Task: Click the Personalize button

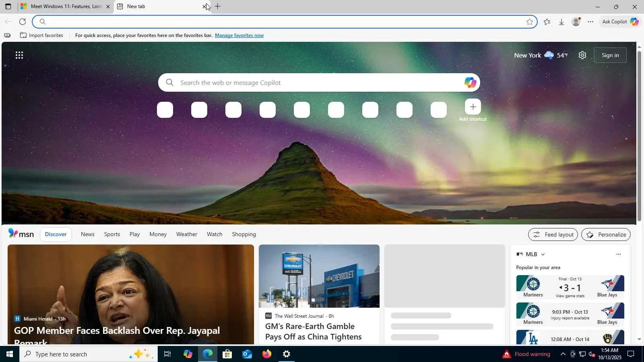Action: (x=606, y=234)
